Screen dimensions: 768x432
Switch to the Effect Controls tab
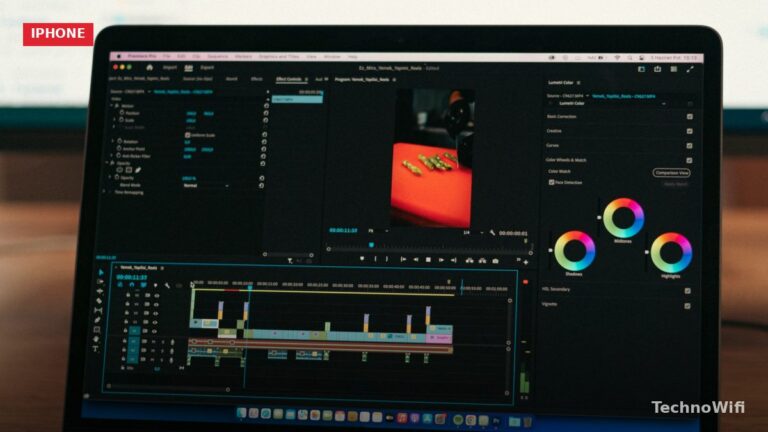[289, 79]
